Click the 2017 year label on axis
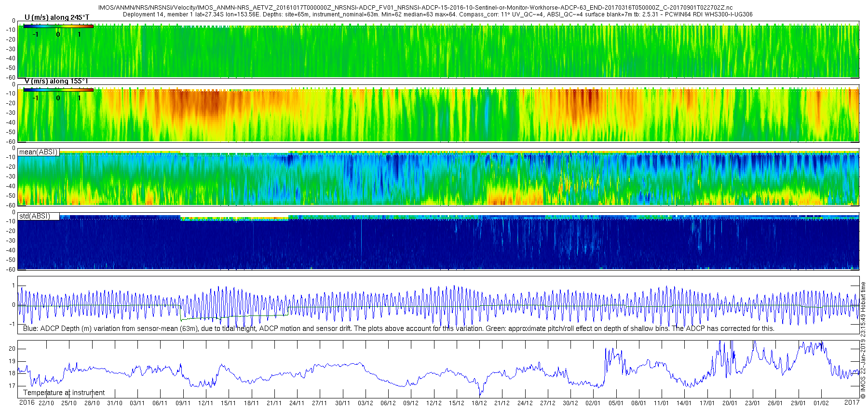Viewport: 868px width, 410px height. pyautogui.click(x=852, y=402)
